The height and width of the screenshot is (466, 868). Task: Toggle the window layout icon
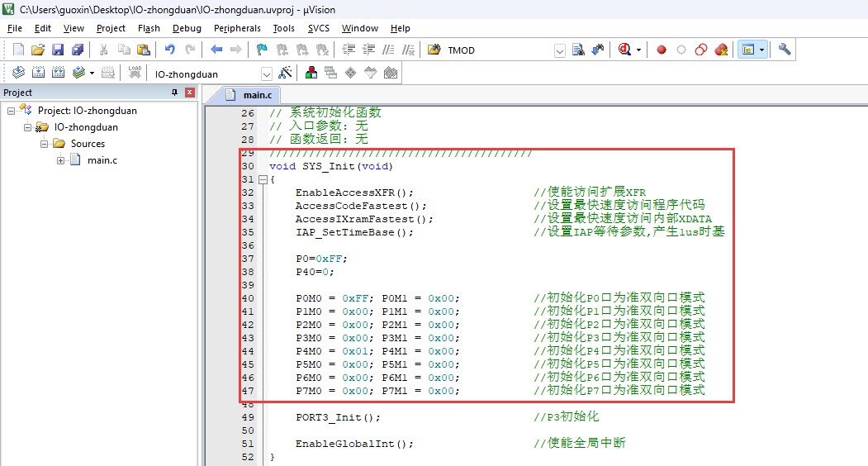point(748,50)
